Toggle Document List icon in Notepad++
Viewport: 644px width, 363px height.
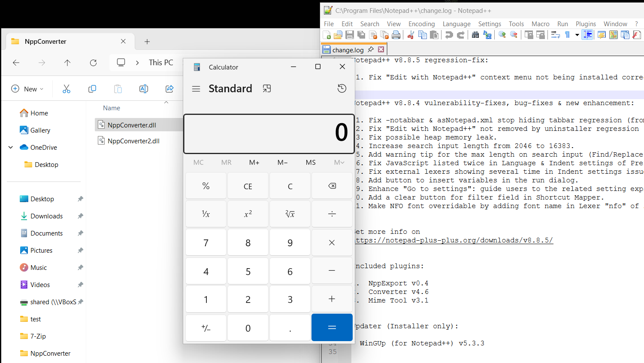625,35
